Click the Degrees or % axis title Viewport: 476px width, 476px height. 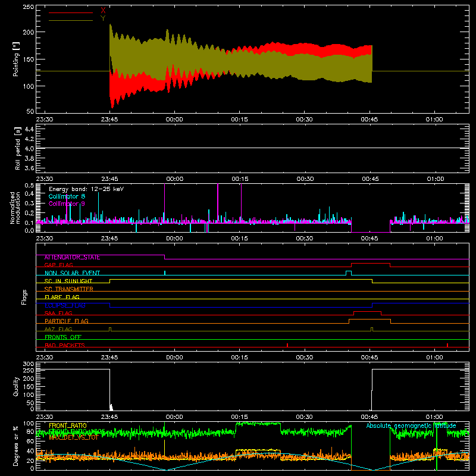(15, 446)
